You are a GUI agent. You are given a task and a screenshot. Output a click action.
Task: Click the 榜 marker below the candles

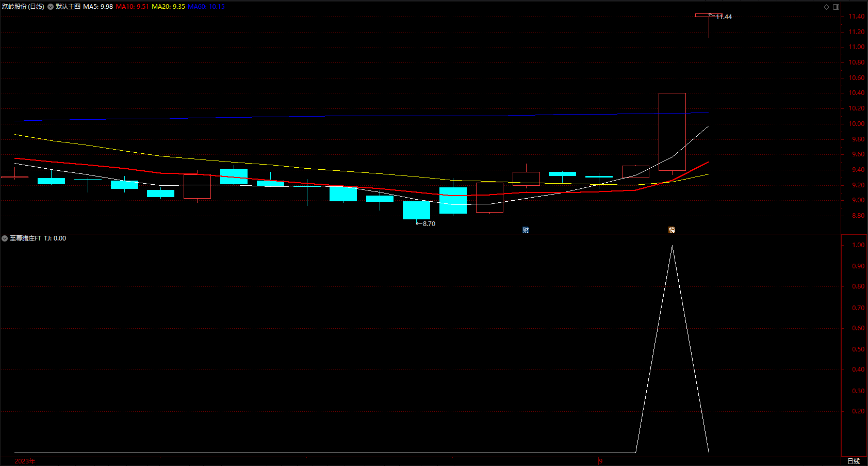pyautogui.click(x=672, y=230)
